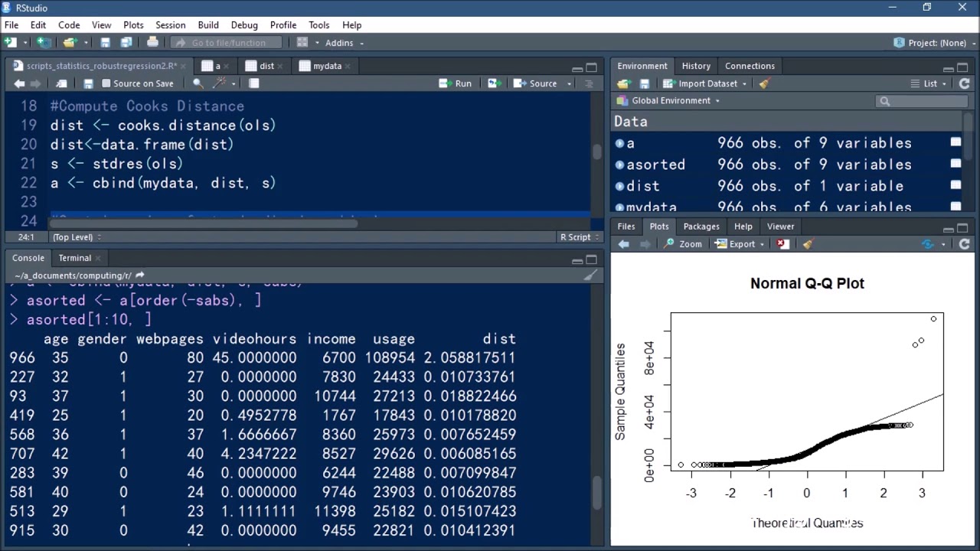Expand New File dropdown arrow

pyautogui.click(x=25, y=43)
